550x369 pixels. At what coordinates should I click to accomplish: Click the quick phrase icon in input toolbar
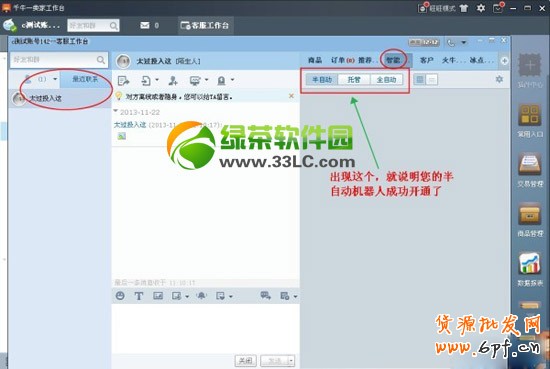(220, 296)
